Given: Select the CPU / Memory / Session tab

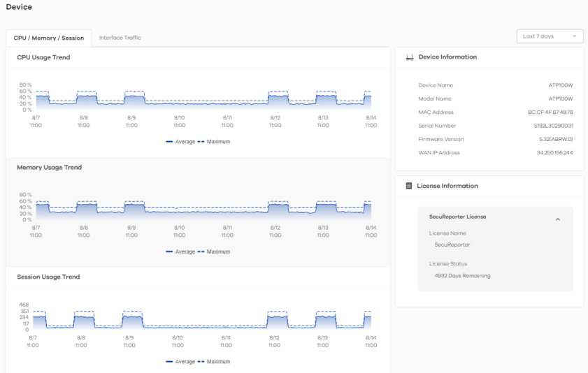Looking at the screenshot, I should (48, 38).
